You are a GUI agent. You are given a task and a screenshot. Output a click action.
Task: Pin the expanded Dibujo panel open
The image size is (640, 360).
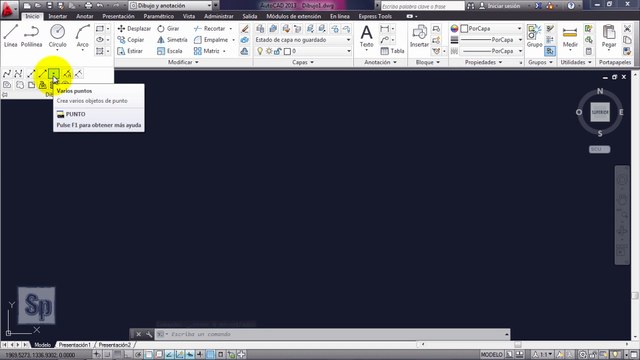pos(5,95)
